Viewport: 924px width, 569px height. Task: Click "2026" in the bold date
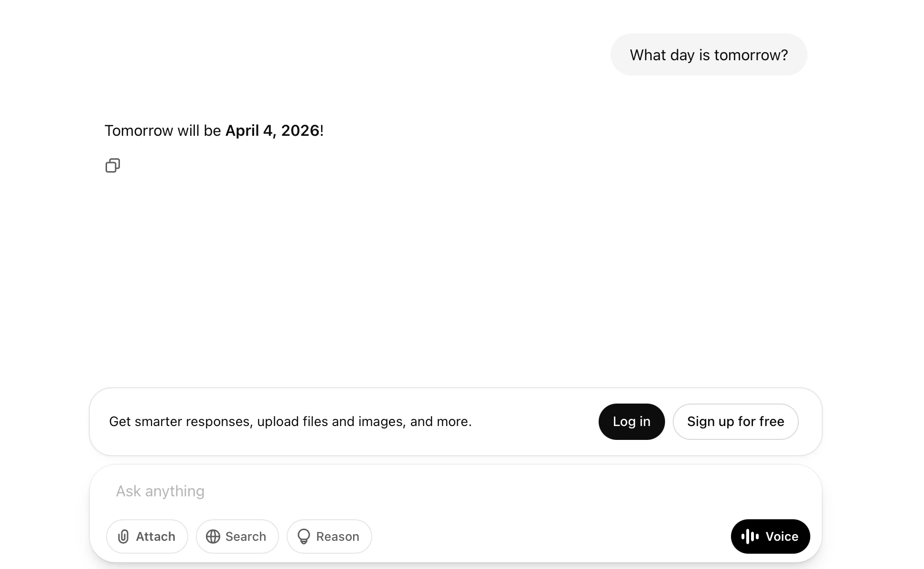[x=300, y=131]
